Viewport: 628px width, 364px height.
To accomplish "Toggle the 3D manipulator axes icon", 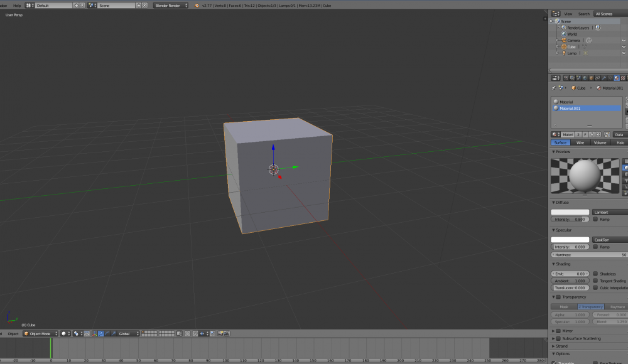I will (95, 334).
